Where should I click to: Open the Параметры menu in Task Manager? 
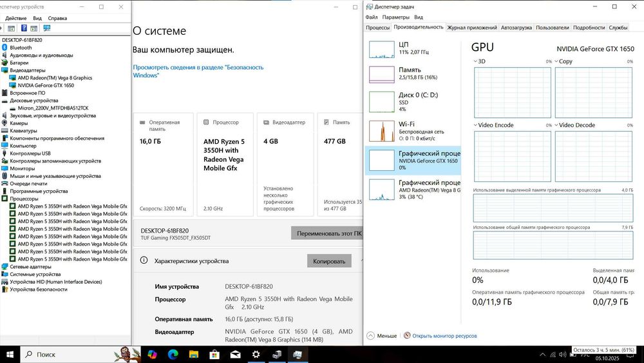[395, 17]
